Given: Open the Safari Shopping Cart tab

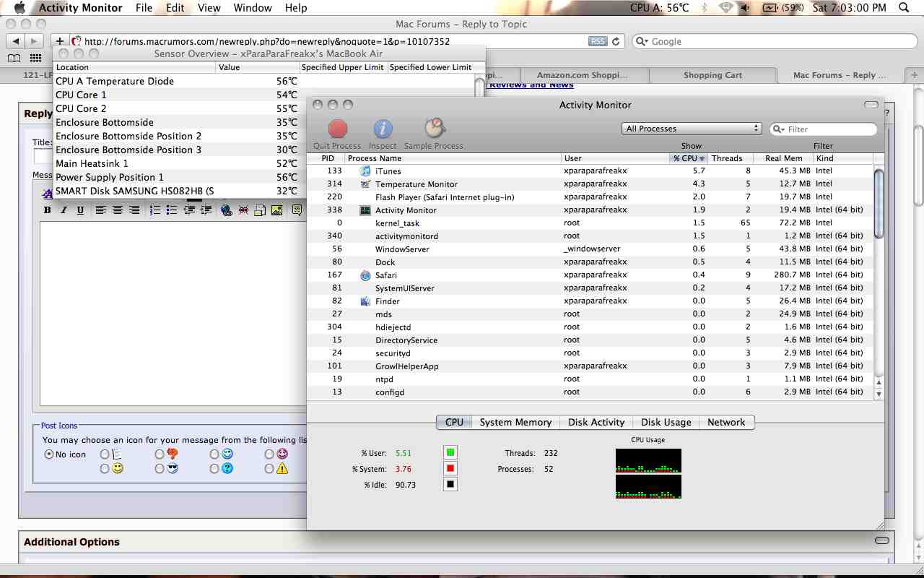Looking at the screenshot, I should click(712, 75).
